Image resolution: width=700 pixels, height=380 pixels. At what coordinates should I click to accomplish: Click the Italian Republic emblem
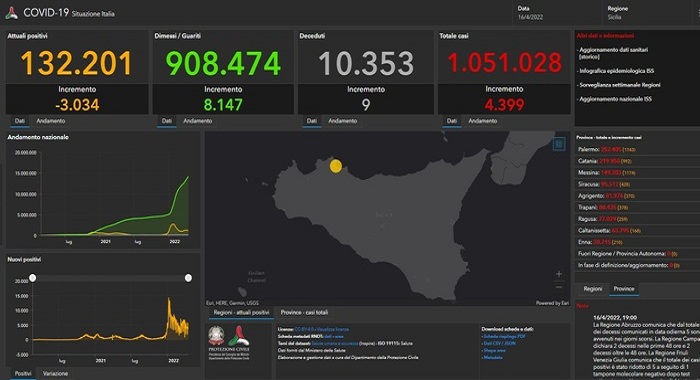[217, 336]
